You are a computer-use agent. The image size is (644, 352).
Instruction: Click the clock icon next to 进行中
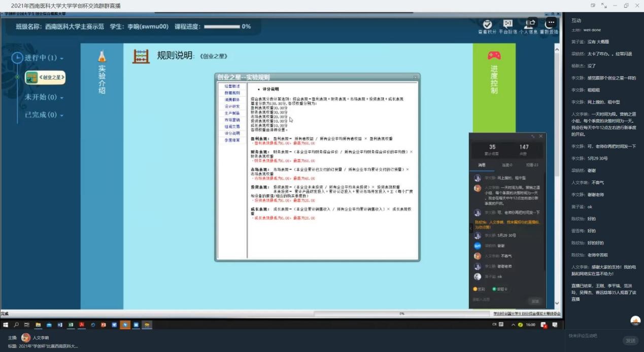pos(17,58)
